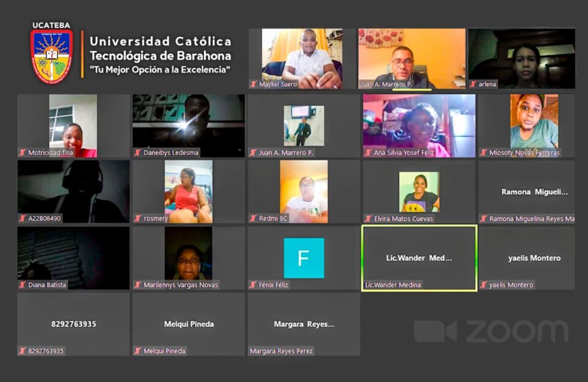The height and width of the screenshot is (382, 588).
Task: Click the UCATEBA shield logo
Action: coord(51,55)
